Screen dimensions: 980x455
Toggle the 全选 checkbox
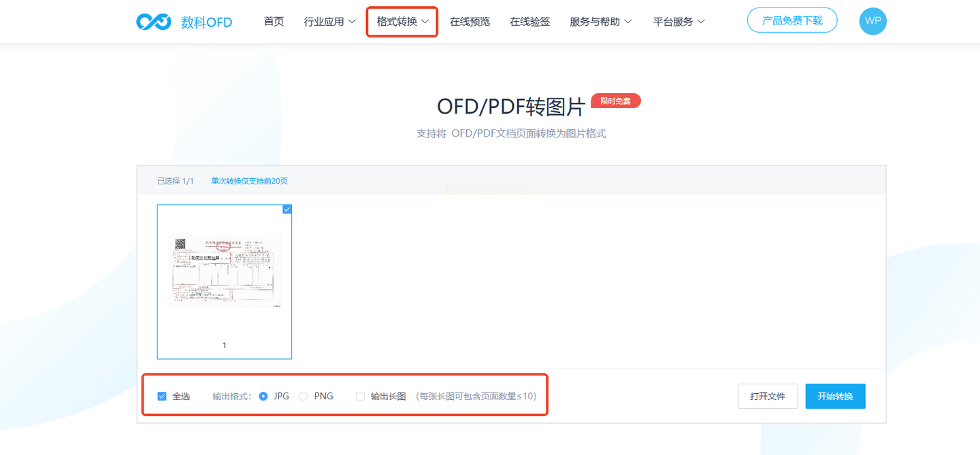pos(162,396)
